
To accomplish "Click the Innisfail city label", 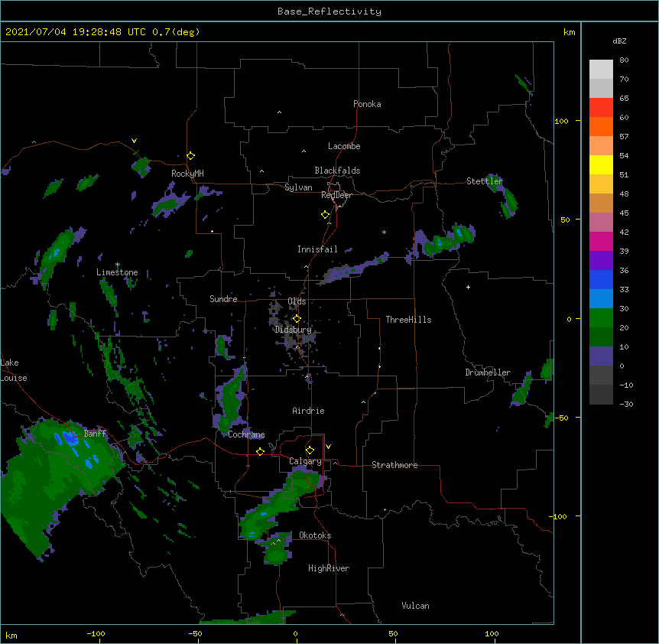I will coord(317,249).
